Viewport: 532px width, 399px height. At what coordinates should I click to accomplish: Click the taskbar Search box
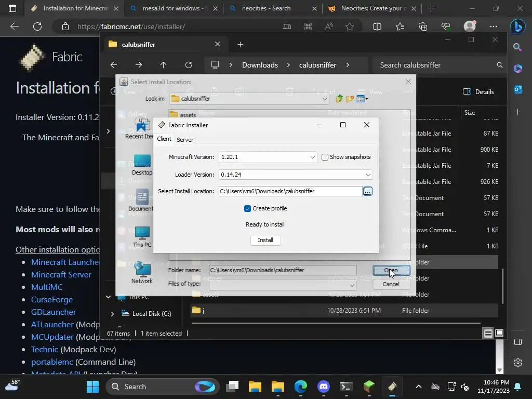(163, 387)
